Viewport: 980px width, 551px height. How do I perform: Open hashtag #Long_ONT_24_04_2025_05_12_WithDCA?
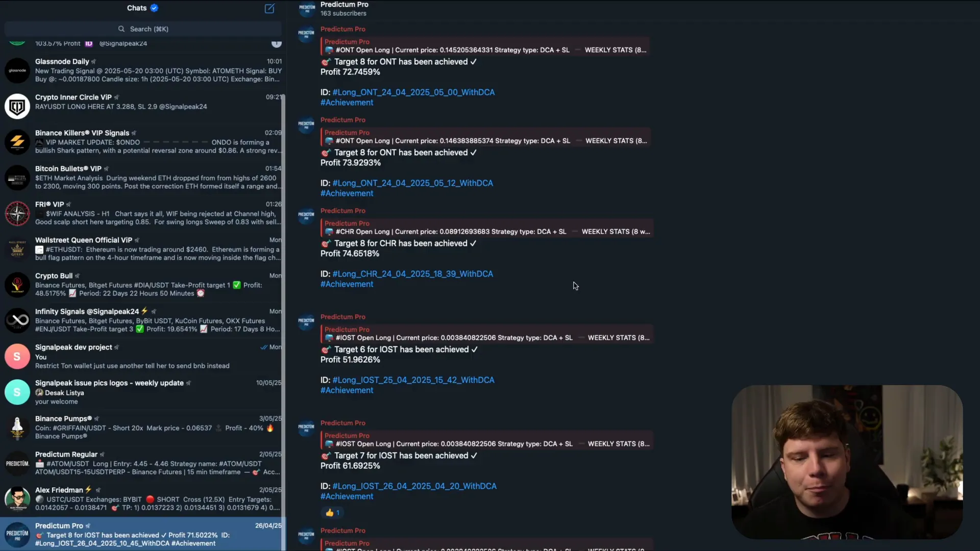click(x=412, y=183)
